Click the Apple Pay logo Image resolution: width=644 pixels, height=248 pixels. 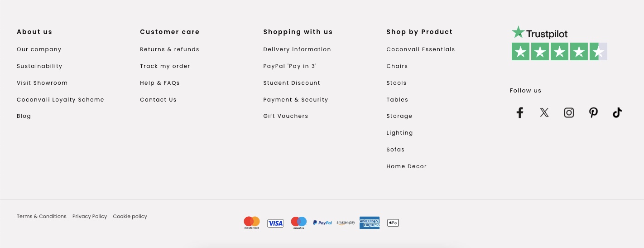393,223
